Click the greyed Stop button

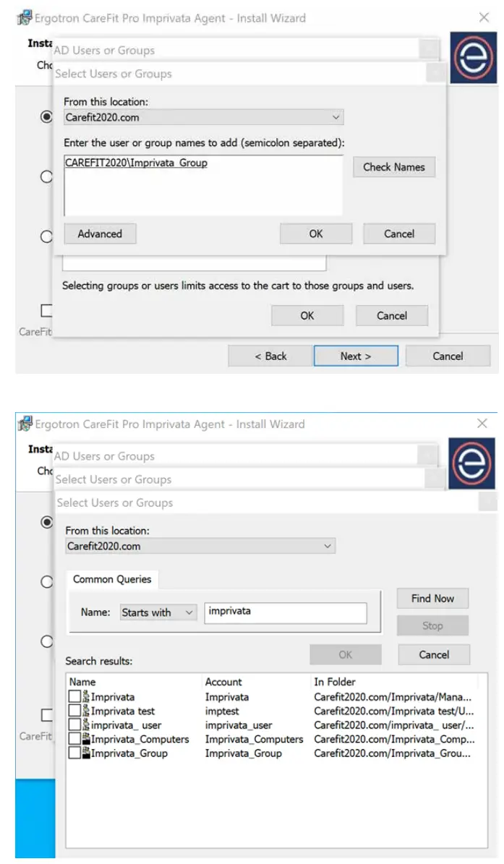(x=432, y=625)
